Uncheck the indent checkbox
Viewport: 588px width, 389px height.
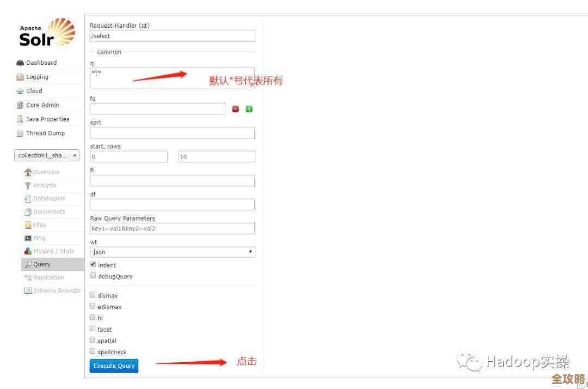93,264
